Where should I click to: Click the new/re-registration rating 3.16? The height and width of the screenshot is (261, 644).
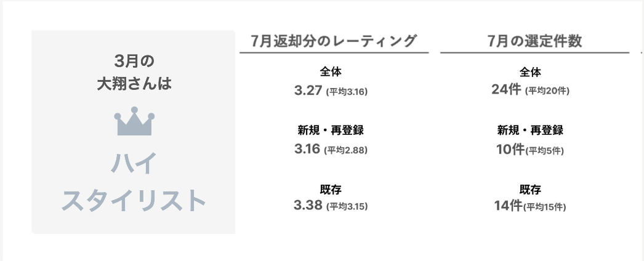[308, 148]
